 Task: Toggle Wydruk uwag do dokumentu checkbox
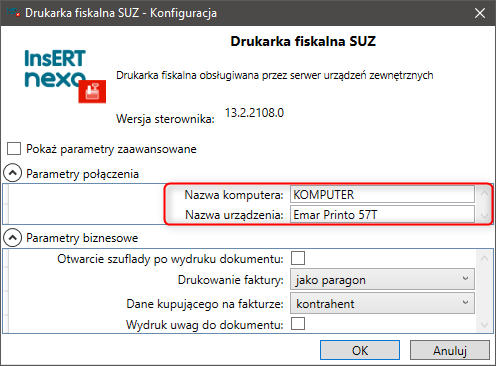point(298,324)
